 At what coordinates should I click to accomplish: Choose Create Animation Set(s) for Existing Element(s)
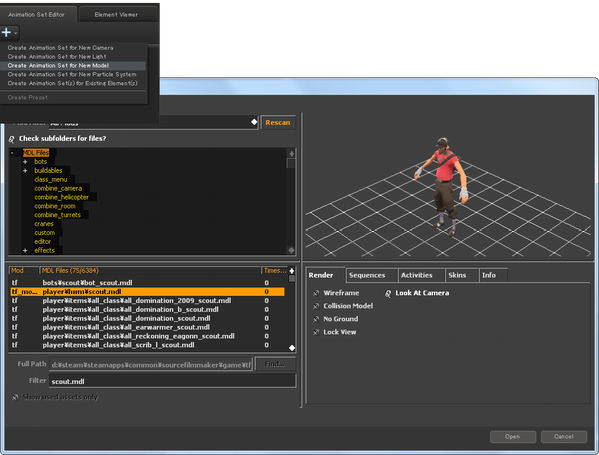pyautogui.click(x=73, y=83)
